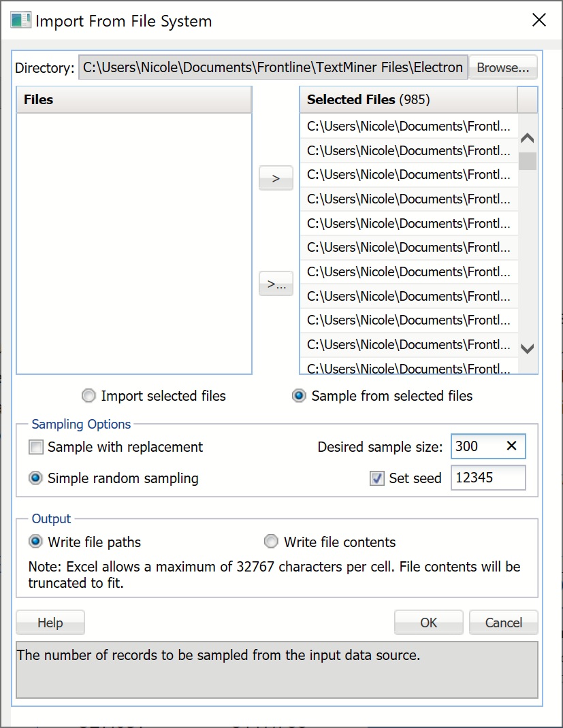Viewport: 563px width, 728px height.
Task: Select the Sample from selected files option
Action: coord(299,395)
